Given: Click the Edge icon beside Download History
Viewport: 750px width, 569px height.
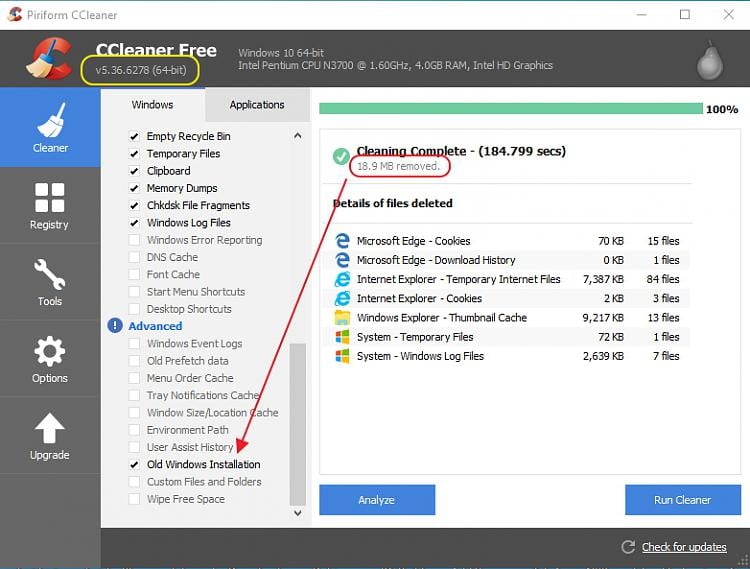Looking at the screenshot, I should pos(342,260).
